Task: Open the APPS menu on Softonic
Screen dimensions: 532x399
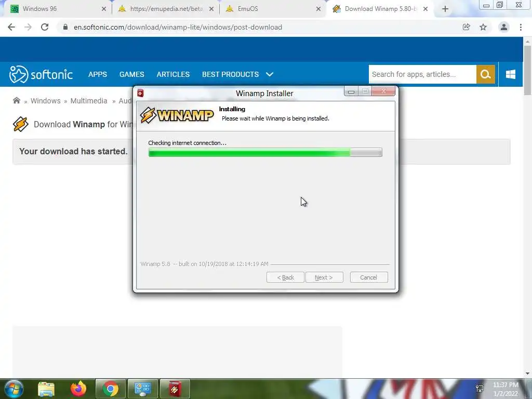Action: point(98,74)
